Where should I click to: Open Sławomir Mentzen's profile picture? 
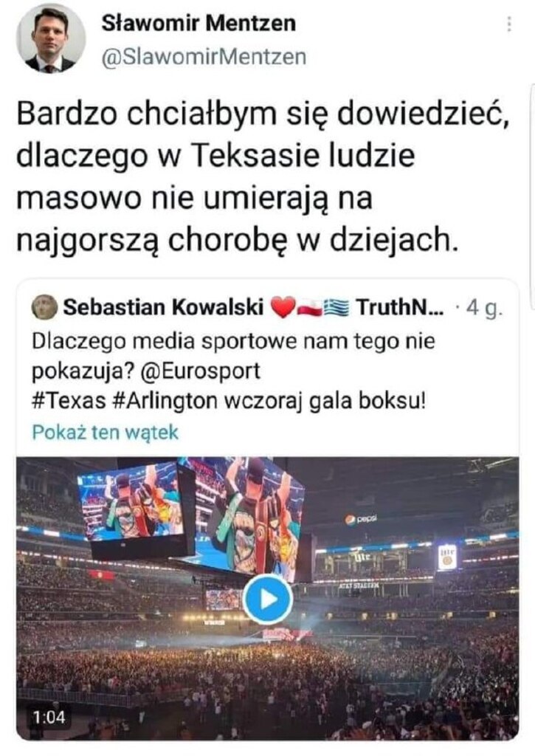click(x=51, y=38)
